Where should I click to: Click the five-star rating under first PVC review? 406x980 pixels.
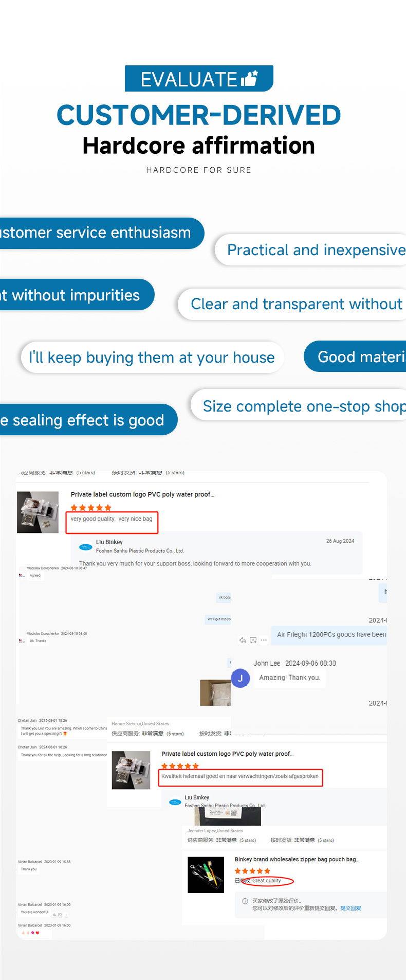(x=91, y=508)
